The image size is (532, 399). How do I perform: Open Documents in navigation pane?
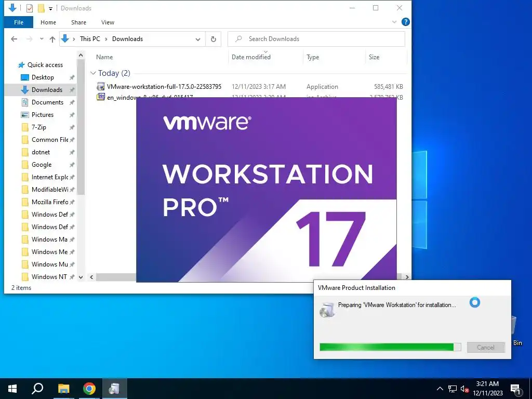47,102
